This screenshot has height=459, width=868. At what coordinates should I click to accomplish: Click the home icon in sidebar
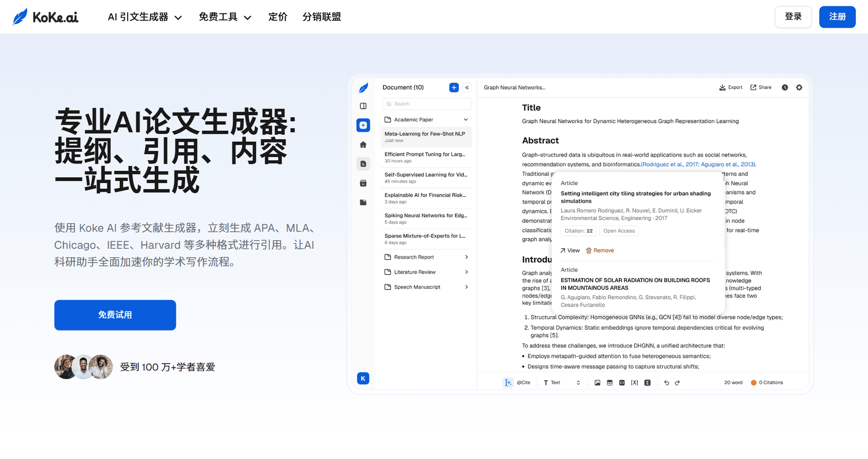363,145
